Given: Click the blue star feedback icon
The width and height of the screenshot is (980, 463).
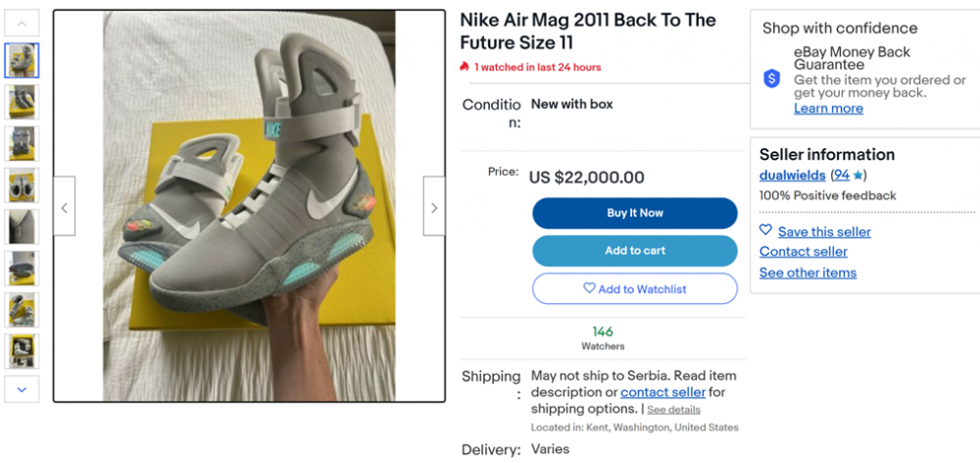Looking at the screenshot, I should [857, 176].
